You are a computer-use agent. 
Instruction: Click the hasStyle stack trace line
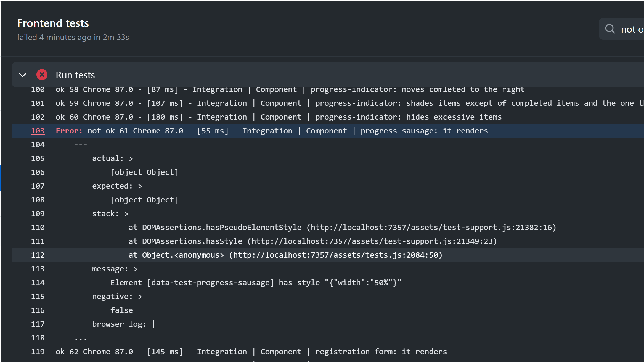click(312, 241)
